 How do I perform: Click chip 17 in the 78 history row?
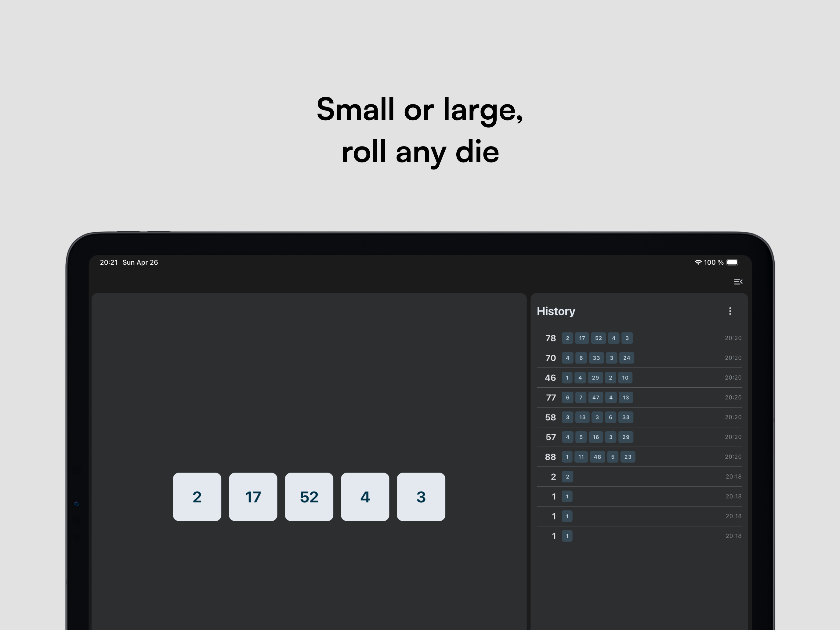click(582, 338)
